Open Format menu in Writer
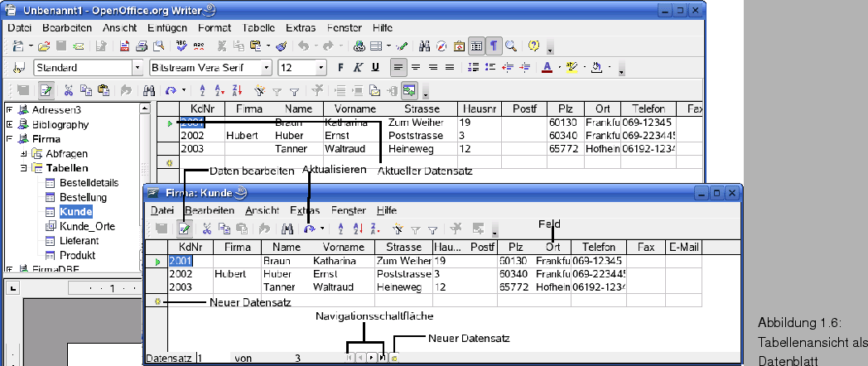The width and height of the screenshot is (868, 366). (x=215, y=27)
